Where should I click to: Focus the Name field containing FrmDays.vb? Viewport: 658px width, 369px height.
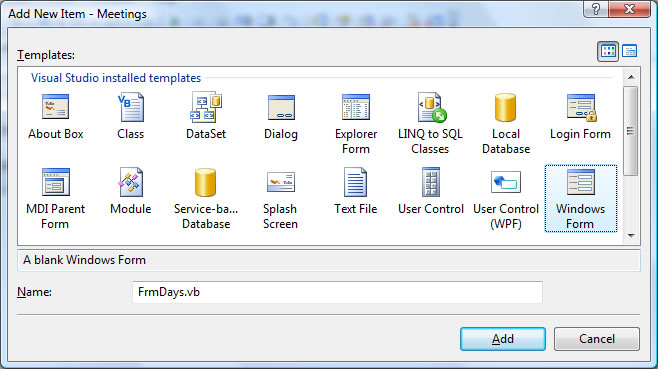coord(337,292)
